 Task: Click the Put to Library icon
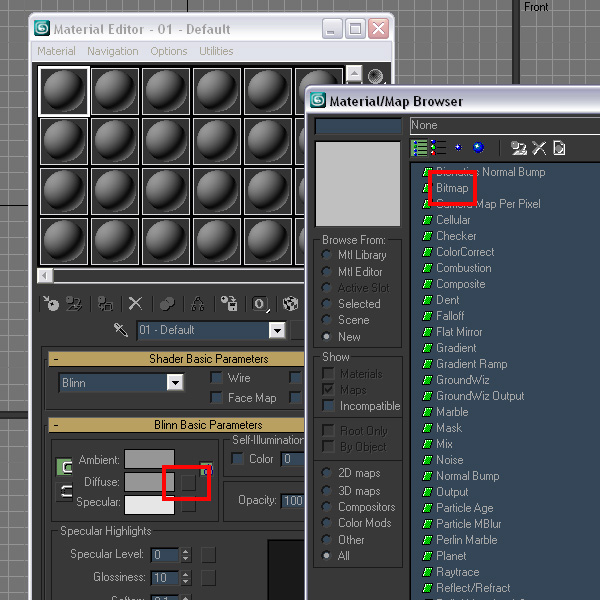point(229,304)
